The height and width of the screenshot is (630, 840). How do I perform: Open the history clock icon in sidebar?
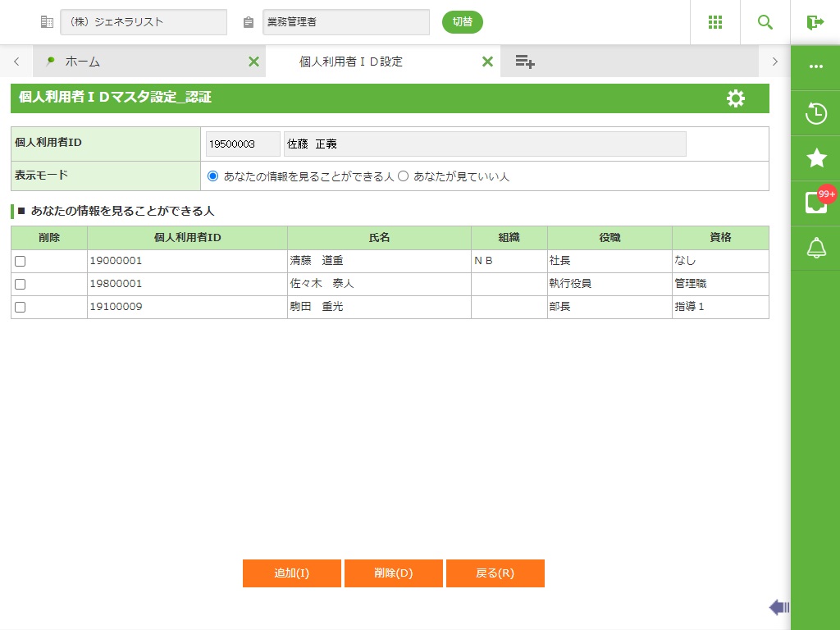pyautogui.click(x=815, y=113)
